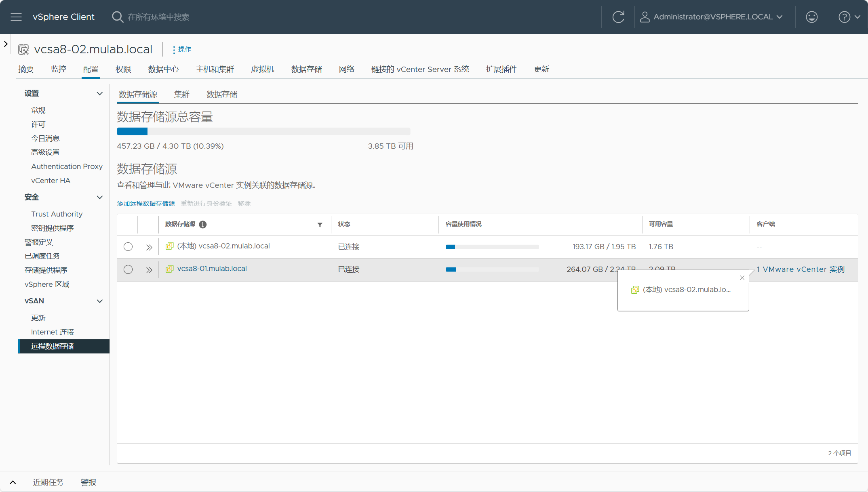Click the search magnifier icon

point(118,17)
